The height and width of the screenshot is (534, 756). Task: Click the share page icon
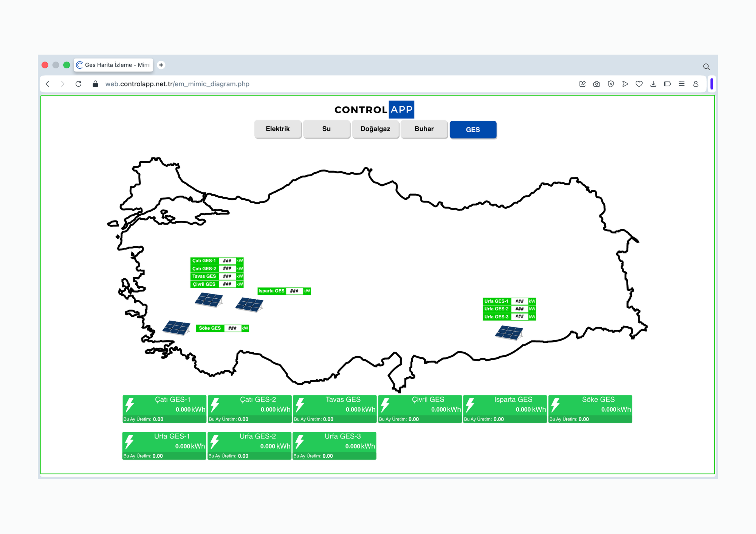click(582, 84)
